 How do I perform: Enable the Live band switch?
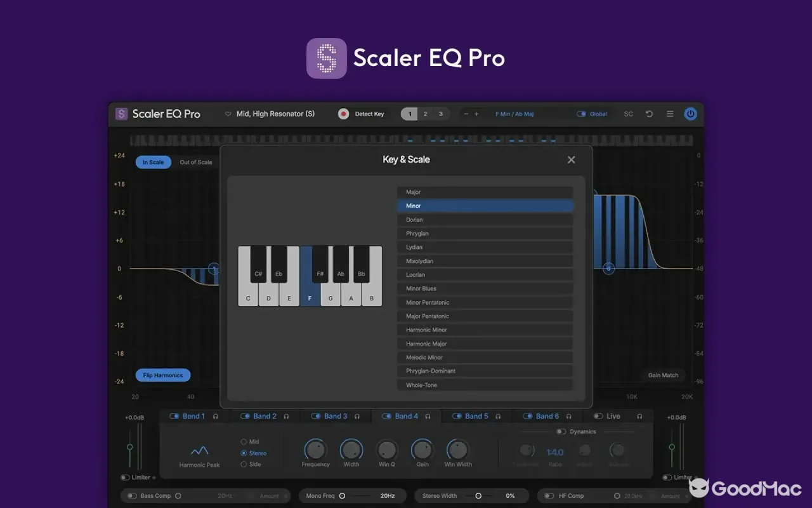[x=598, y=417]
